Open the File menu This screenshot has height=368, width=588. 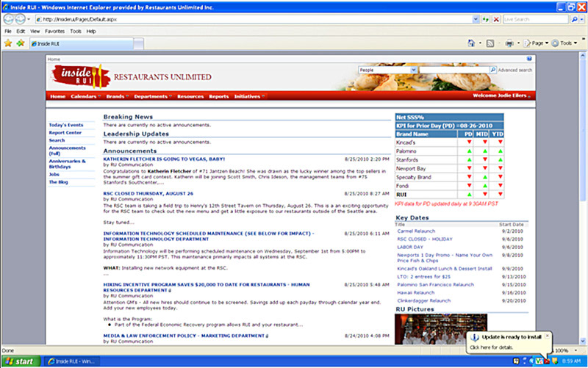click(x=8, y=32)
